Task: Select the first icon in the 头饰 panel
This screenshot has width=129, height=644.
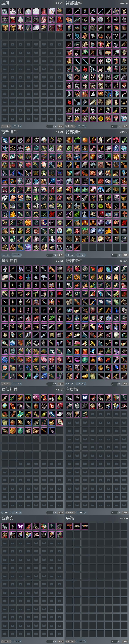Action: [69, 526]
